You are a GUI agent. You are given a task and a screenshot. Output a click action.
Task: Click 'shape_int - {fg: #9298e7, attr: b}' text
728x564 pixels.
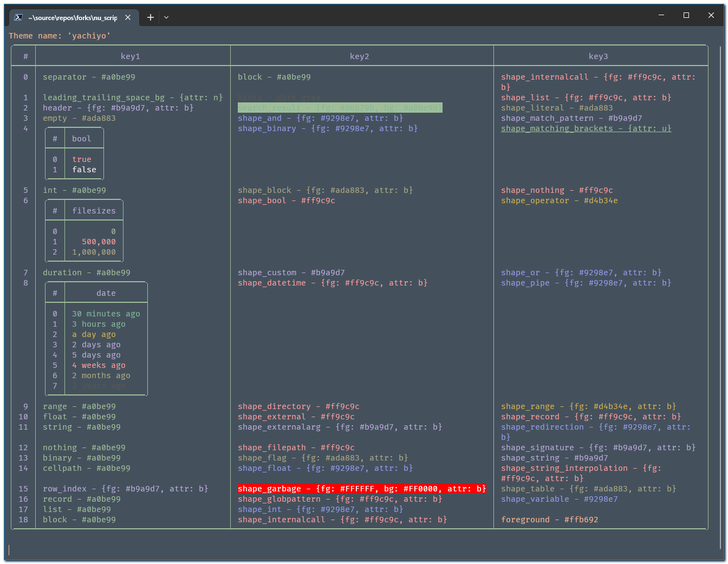[321, 509]
